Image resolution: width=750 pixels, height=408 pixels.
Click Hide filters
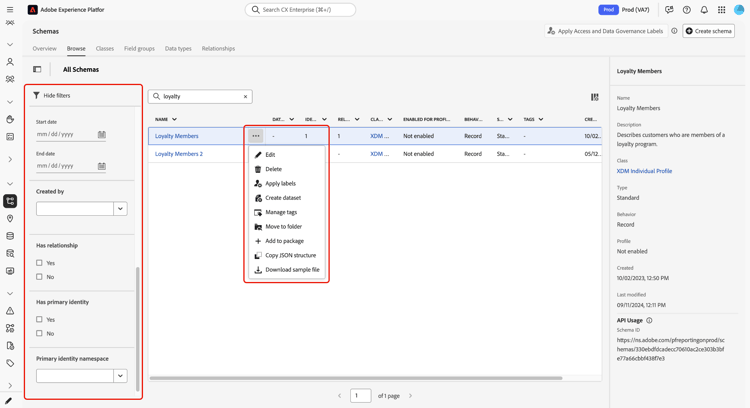(x=52, y=96)
